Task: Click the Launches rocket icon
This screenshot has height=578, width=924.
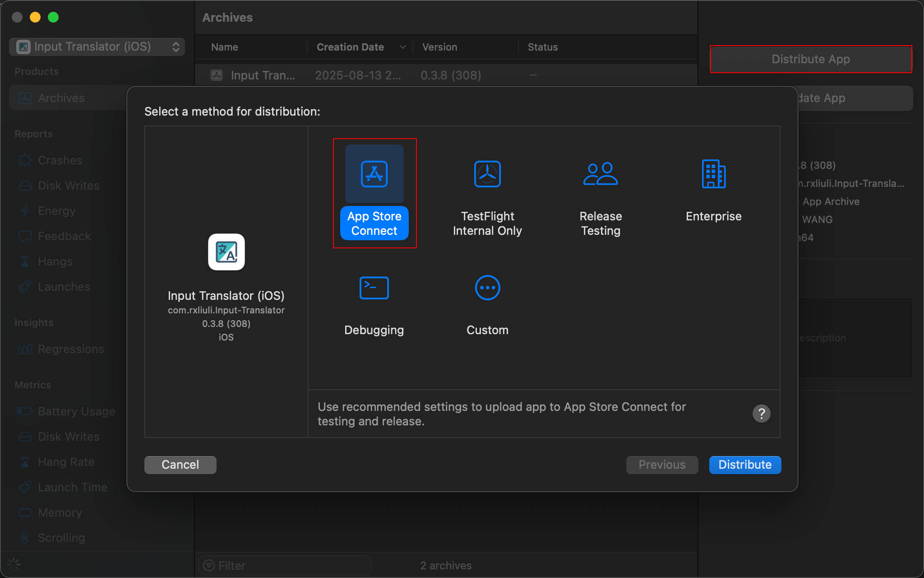Action: pos(25,287)
